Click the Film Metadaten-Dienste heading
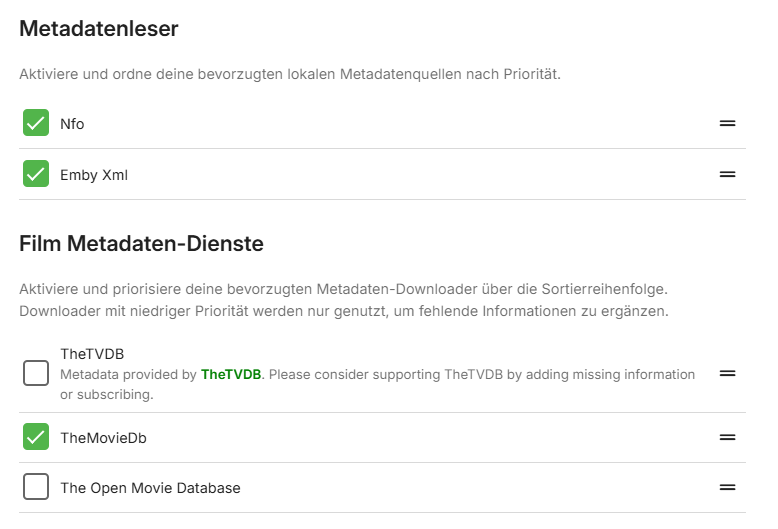The image size is (778, 529). [x=141, y=243]
